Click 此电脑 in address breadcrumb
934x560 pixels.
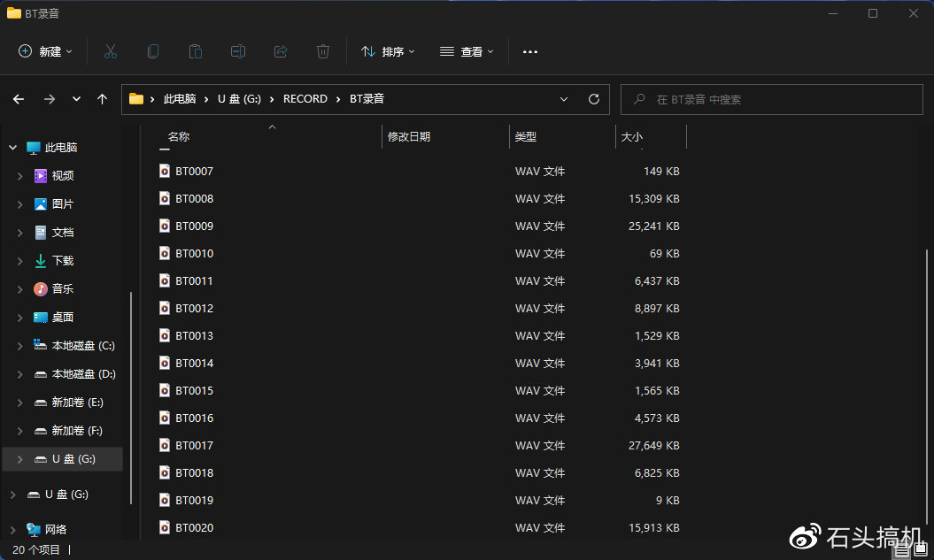(x=180, y=99)
